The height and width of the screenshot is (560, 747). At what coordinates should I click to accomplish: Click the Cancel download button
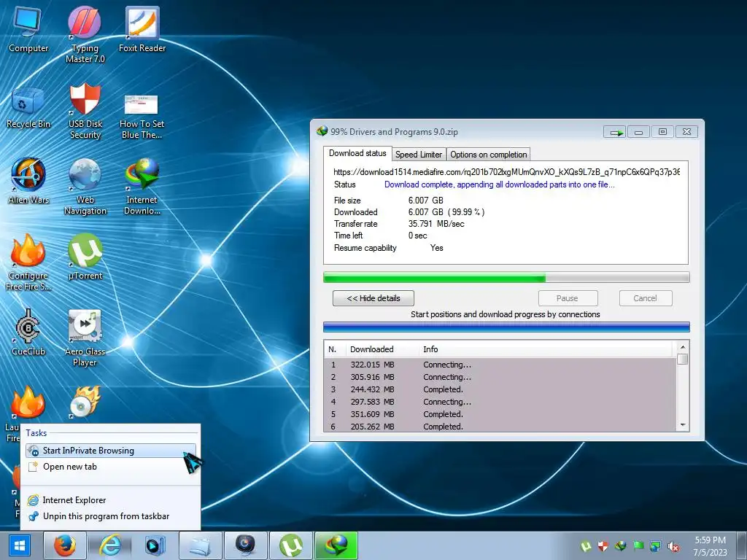point(646,298)
